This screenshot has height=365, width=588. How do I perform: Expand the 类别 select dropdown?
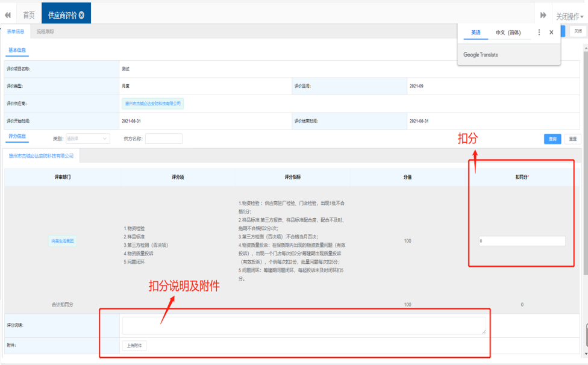coord(87,139)
